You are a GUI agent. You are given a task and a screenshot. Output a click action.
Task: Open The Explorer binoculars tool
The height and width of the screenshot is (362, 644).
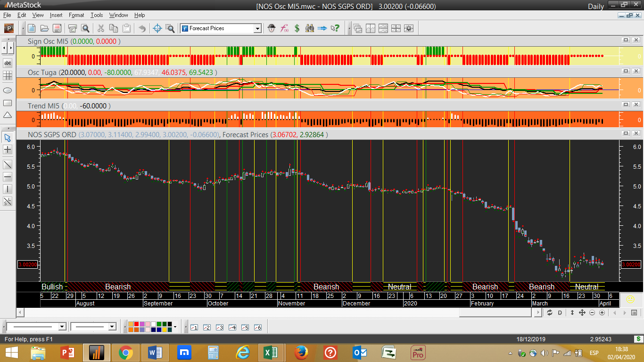pyautogui.click(x=310, y=28)
